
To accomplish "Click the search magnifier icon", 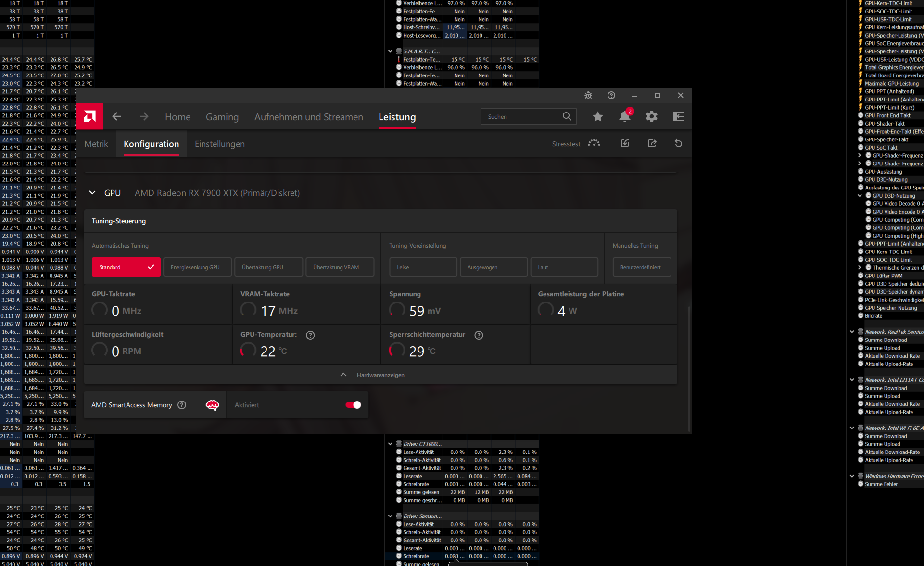I will click(567, 116).
